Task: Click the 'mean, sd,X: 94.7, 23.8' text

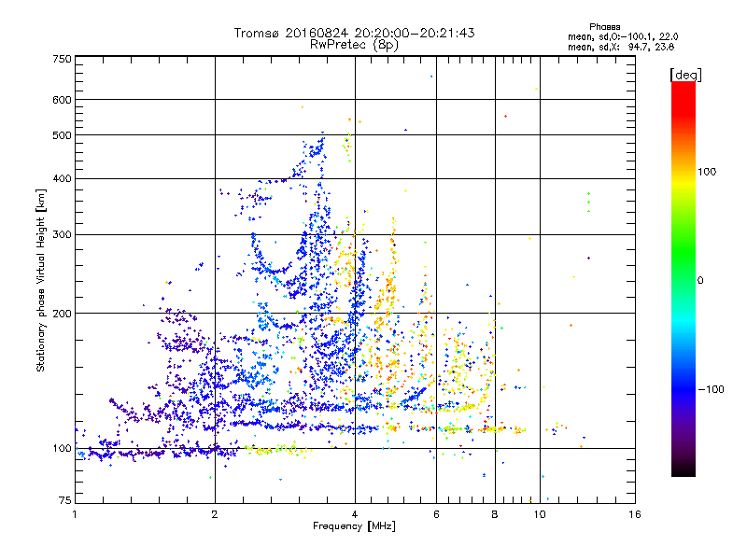Action: (621, 47)
